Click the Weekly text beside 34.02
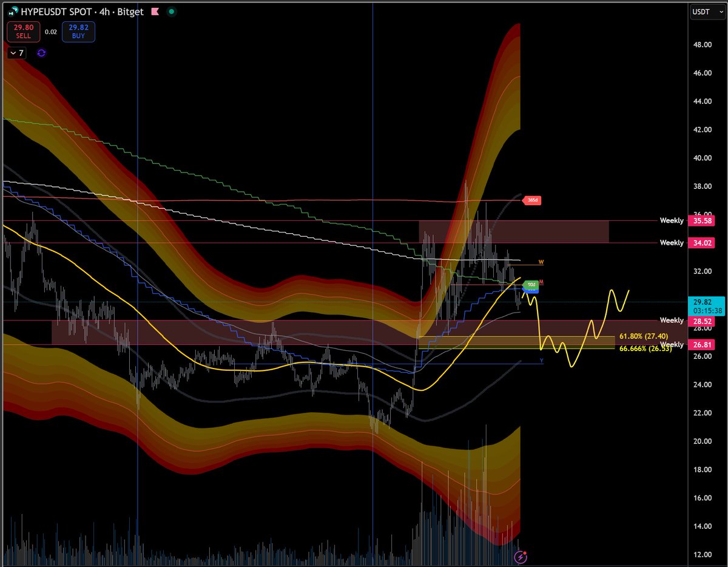The height and width of the screenshot is (567, 728). click(672, 243)
